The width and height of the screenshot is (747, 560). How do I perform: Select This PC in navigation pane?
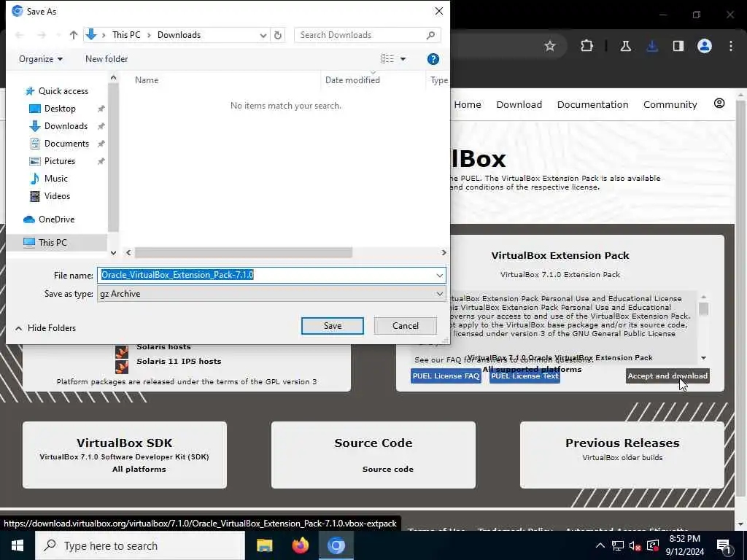[x=53, y=242]
